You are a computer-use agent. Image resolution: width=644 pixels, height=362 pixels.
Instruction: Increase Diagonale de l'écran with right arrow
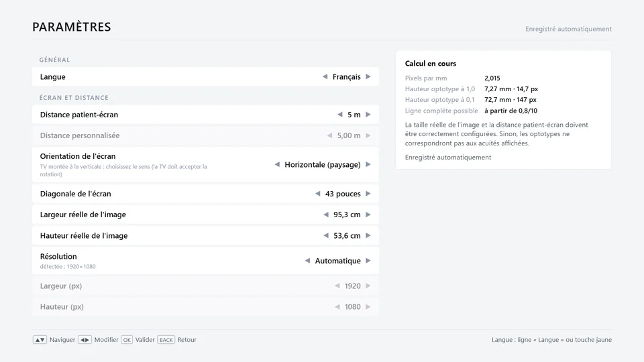368,194
